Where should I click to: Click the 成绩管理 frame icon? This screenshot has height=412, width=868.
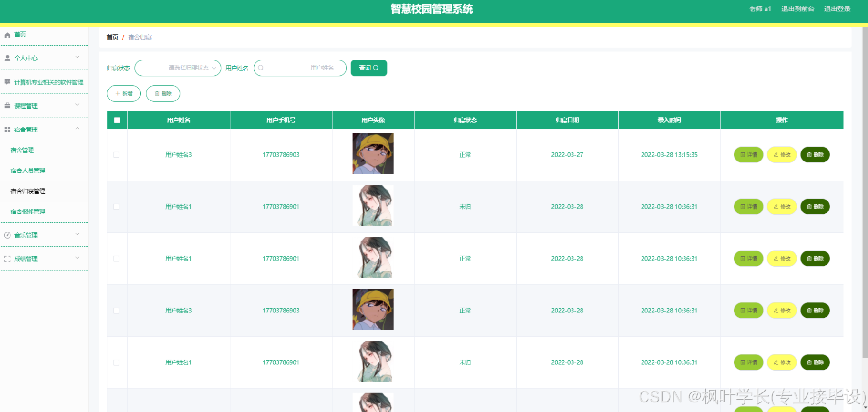tap(7, 259)
